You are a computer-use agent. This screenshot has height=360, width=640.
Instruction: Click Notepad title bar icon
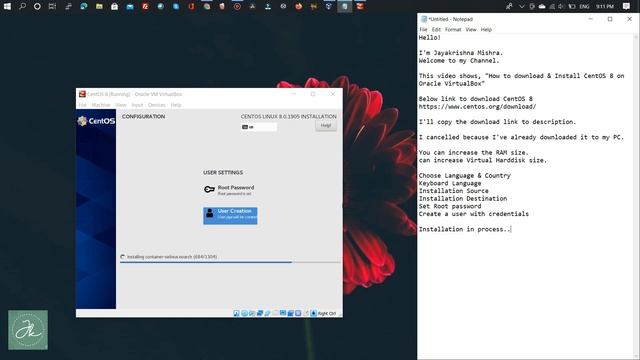[424, 19]
